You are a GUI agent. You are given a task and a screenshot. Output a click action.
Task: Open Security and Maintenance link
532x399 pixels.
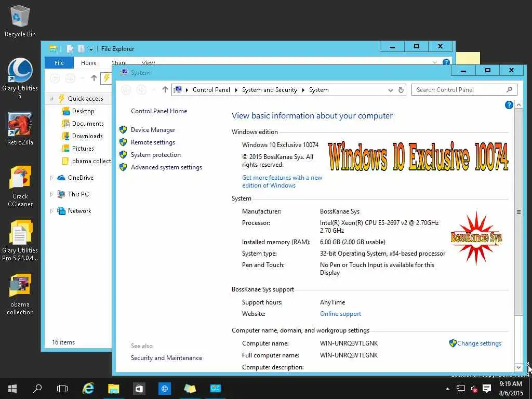click(x=166, y=358)
